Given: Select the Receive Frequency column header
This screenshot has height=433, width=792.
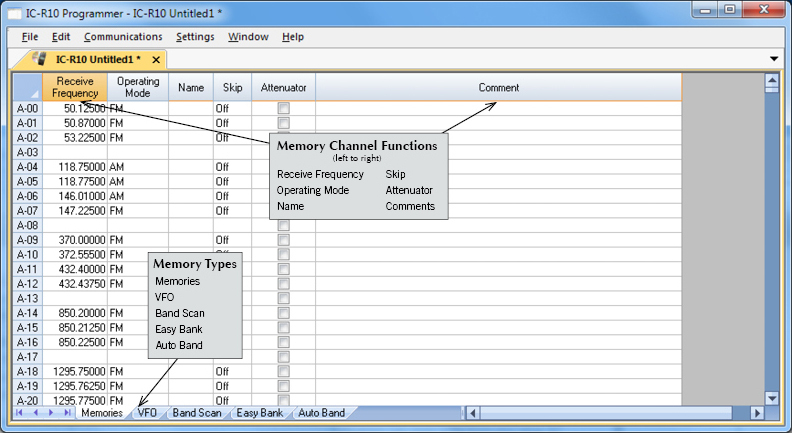Looking at the screenshot, I should pyautogui.click(x=75, y=87).
